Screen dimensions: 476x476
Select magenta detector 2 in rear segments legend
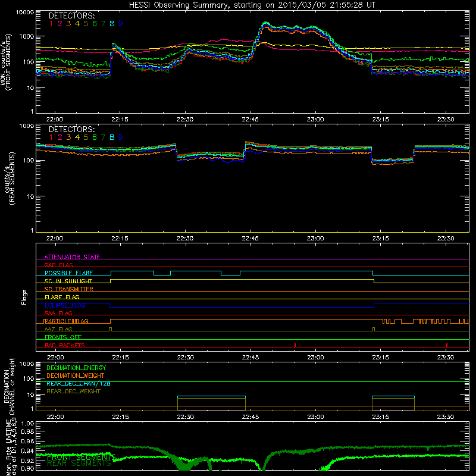click(60, 137)
